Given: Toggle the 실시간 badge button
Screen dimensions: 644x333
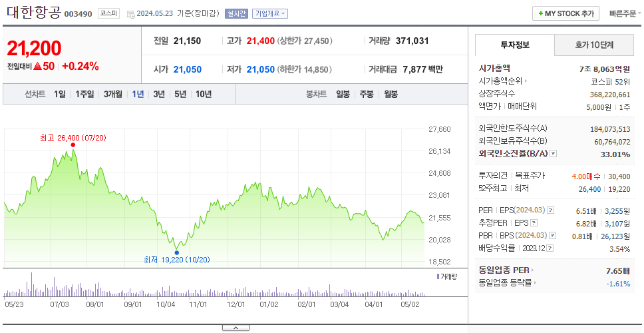Looking at the screenshot, I should point(237,13).
